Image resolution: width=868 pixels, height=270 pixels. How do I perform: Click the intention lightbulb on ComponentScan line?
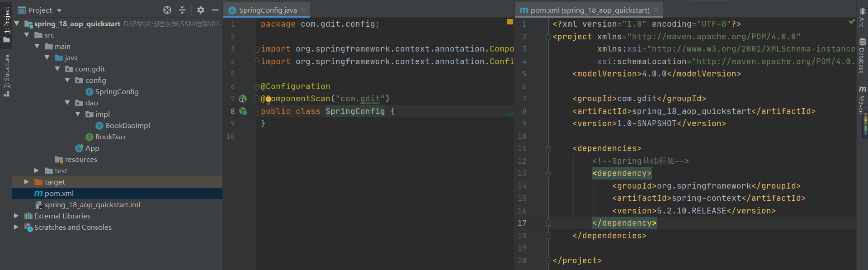[268, 99]
